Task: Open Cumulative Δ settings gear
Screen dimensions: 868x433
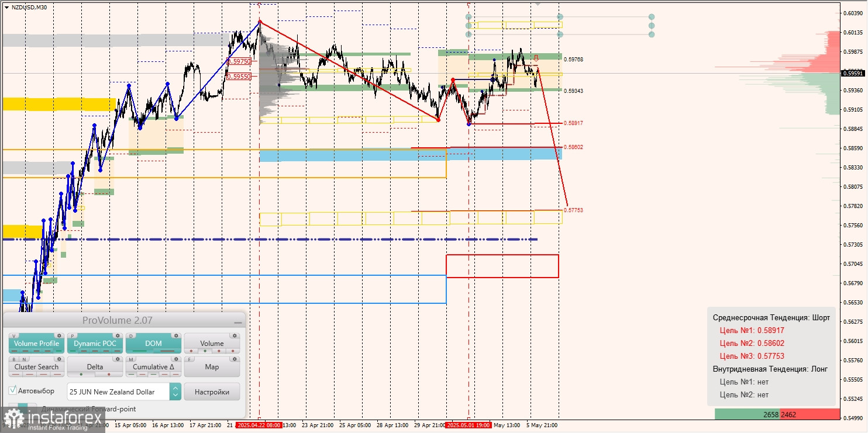Action: [176, 359]
